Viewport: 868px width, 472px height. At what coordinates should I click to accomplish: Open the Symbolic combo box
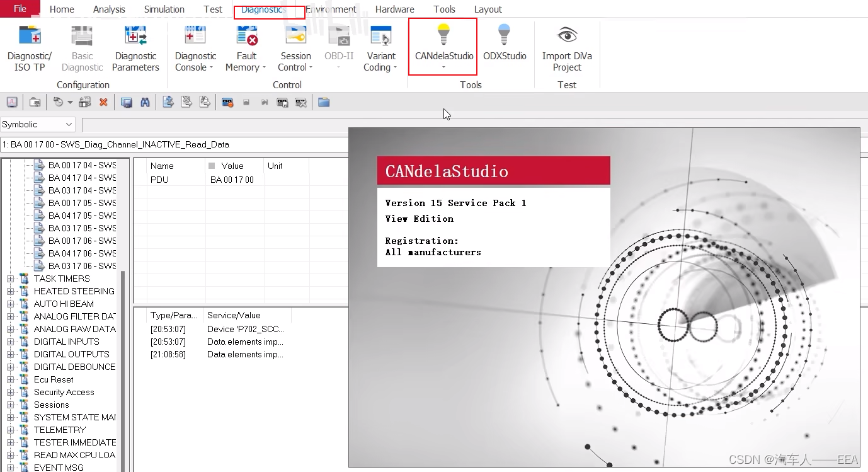coord(38,124)
